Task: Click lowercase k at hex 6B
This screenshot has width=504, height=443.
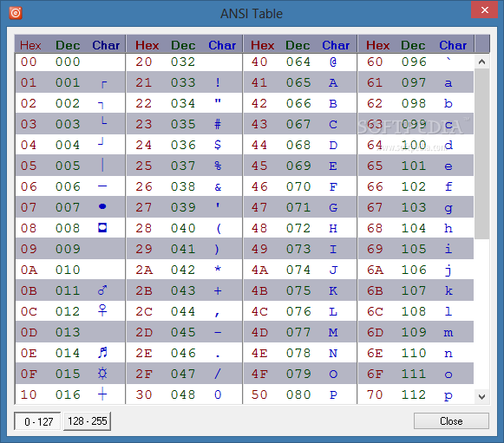Action: [x=448, y=290]
